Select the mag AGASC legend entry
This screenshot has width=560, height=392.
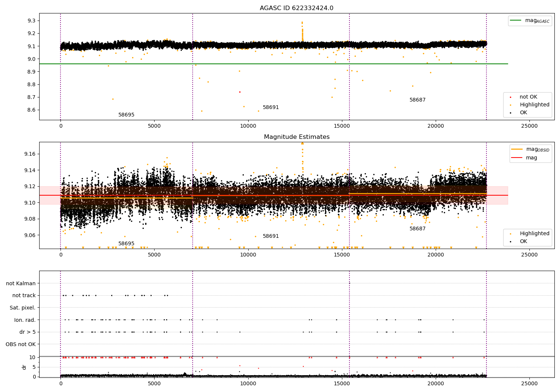(530, 21)
